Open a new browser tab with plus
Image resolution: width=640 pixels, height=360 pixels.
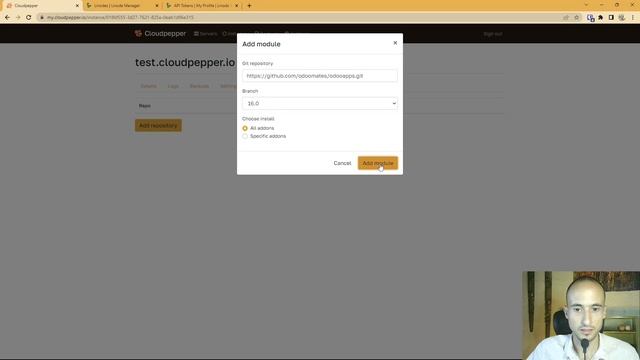click(249, 6)
